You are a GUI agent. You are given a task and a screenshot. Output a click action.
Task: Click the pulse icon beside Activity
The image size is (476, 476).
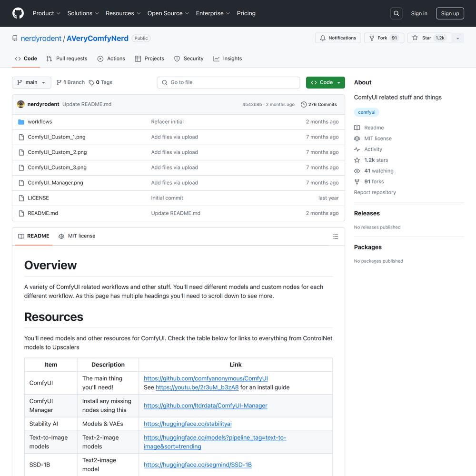click(357, 149)
